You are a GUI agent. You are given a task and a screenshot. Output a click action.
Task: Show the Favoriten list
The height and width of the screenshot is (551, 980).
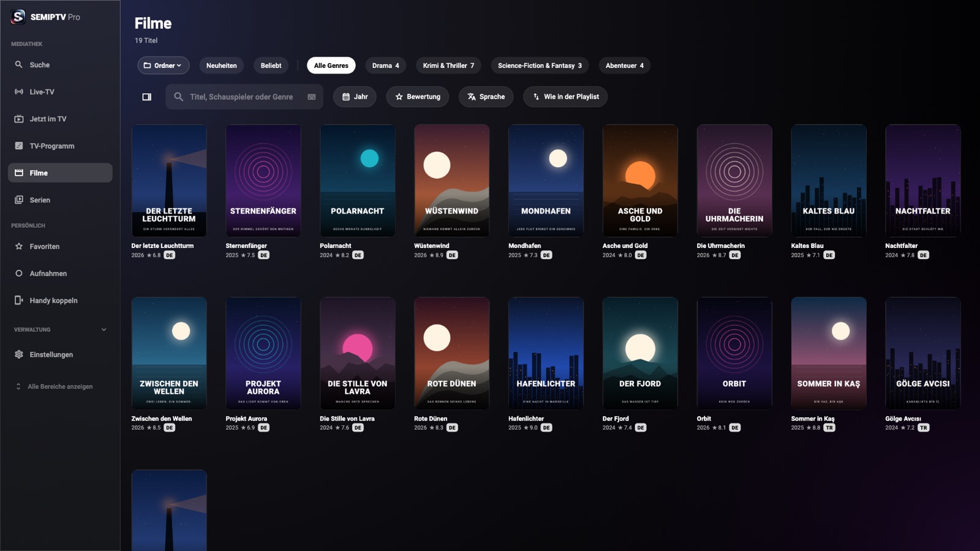pos(60,246)
